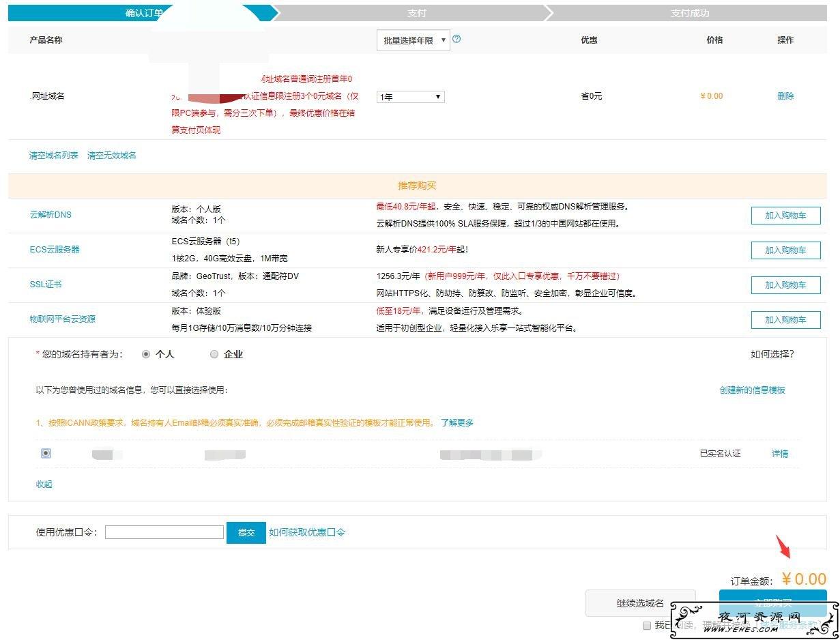Click 如何获取优惠口令 link
Viewport: 840px width, 640px height.
click(x=307, y=532)
